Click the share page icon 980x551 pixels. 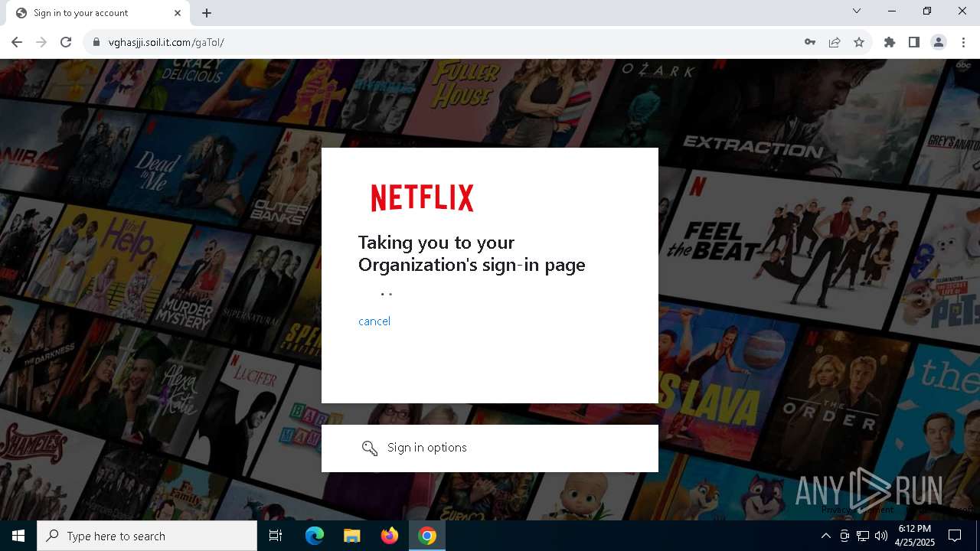pos(835,42)
